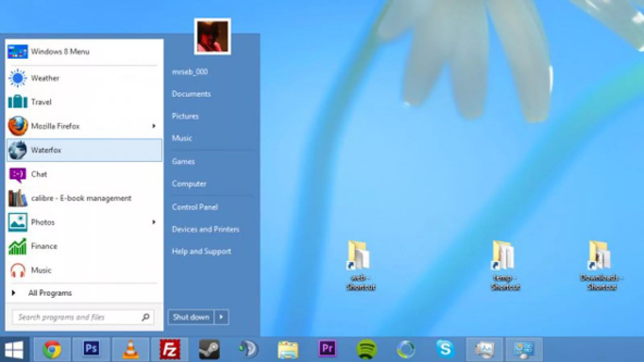Open VLC media player in taskbar
Screen dimensions: 644x362
click(130, 349)
